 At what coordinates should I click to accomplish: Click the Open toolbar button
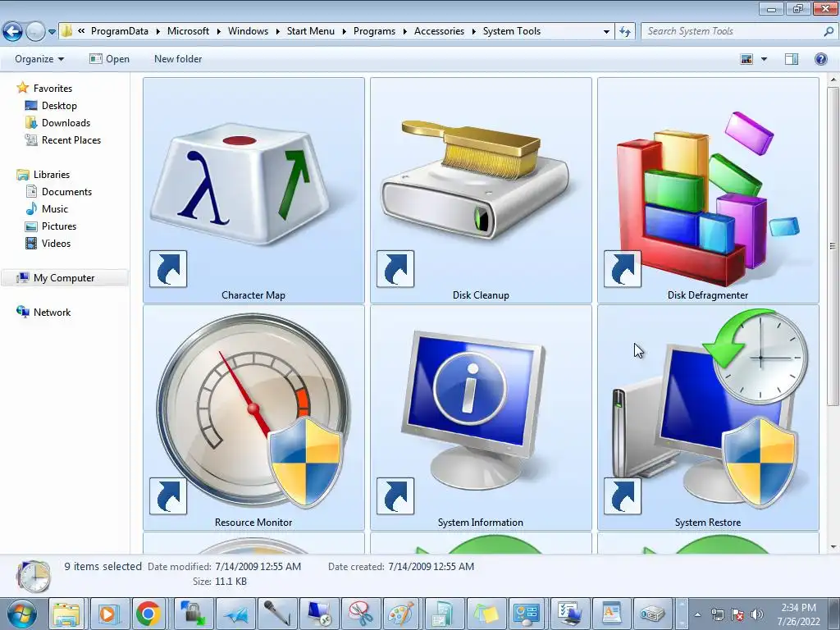click(x=109, y=59)
